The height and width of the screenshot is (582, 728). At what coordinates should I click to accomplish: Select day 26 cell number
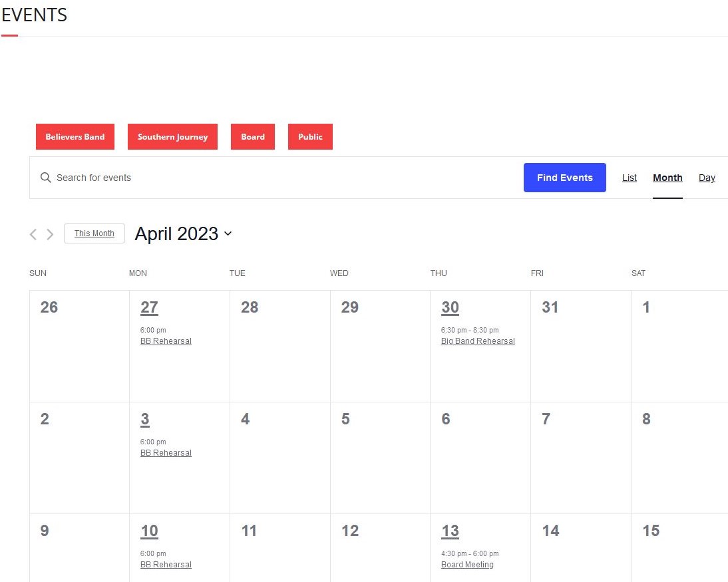[x=49, y=307]
